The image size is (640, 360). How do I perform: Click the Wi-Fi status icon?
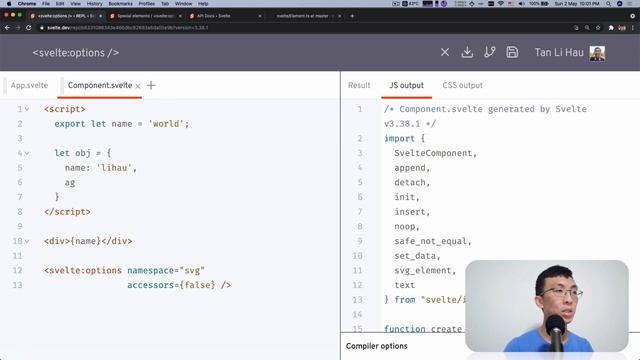click(x=500, y=4)
